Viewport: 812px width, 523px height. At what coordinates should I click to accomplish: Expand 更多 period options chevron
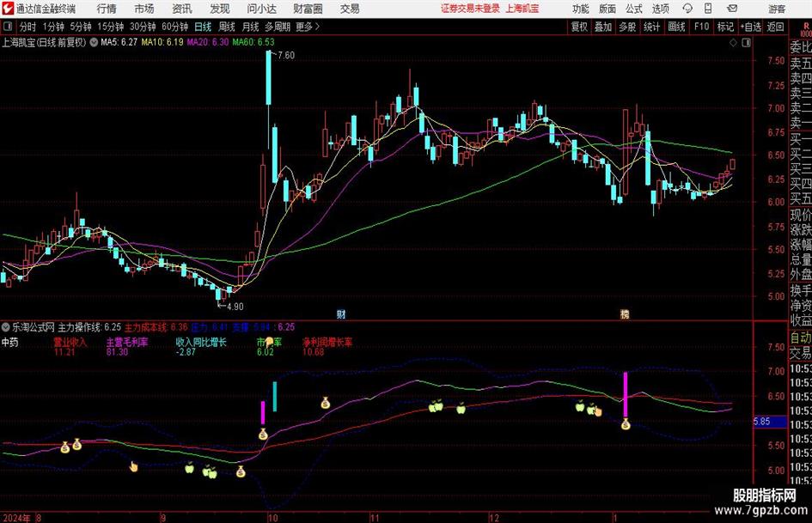click(x=317, y=27)
